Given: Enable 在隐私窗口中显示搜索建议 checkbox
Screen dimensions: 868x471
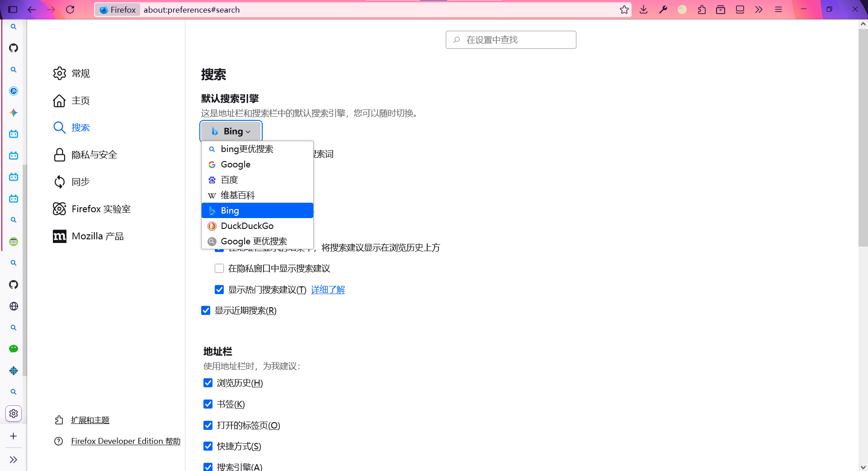Looking at the screenshot, I should click(219, 268).
